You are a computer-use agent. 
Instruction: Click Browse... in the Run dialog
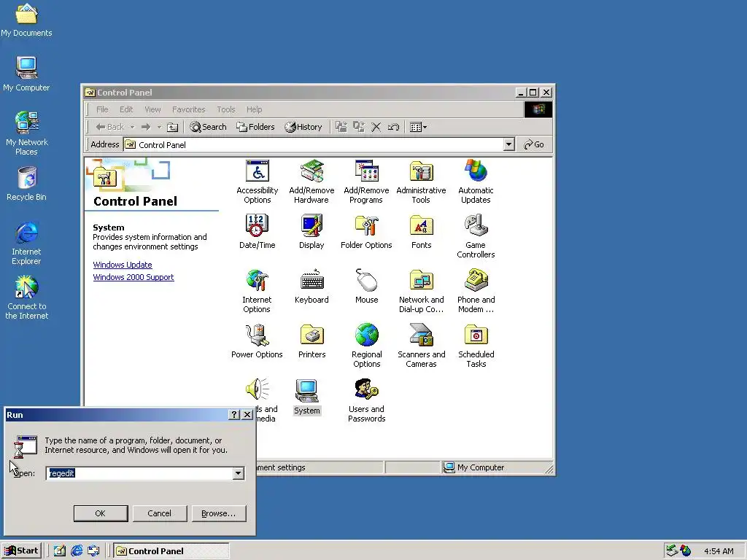click(219, 513)
